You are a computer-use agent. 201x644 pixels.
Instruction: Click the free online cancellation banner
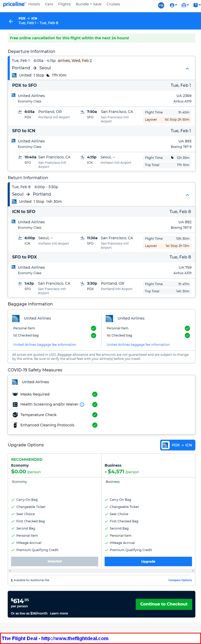[x=101, y=38]
